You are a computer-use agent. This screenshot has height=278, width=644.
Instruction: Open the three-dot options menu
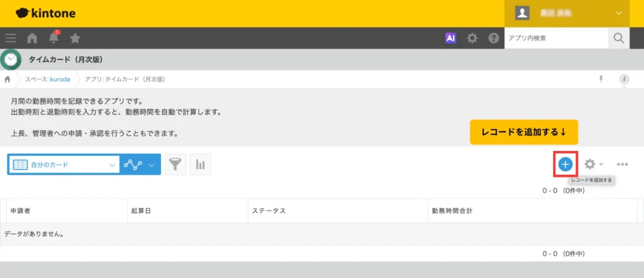(x=623, y=164)
